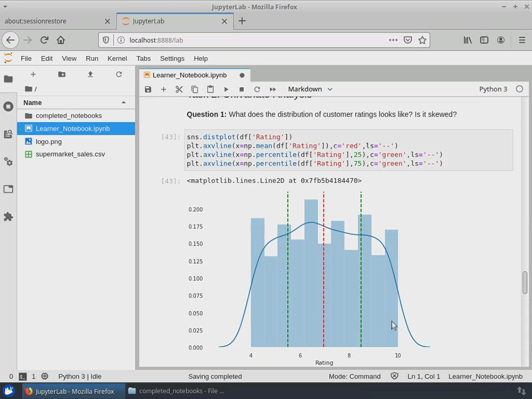The width and height of the screenshot is (532, 399).
Task: Open the Settings menu
Action: pos(172,58)
